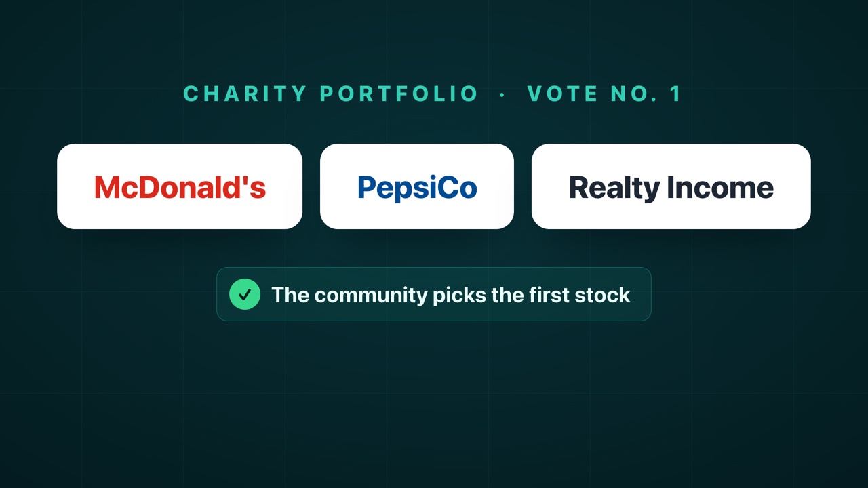This screenshot has height=488, width=868.
Task: Click the CHARITY PORTFOLIO heading text
Action: [x=331, y=94]
